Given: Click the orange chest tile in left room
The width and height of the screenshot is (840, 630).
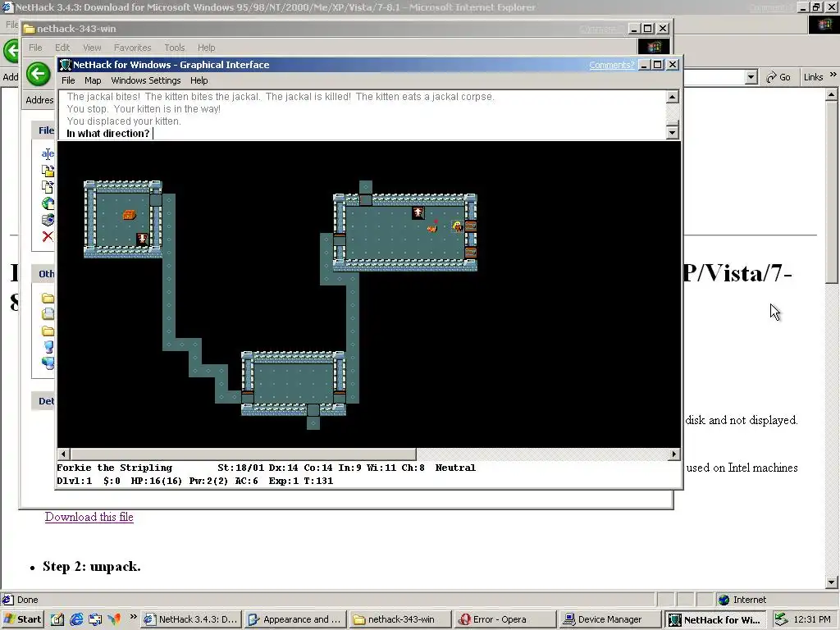Looking at the screenshot, I should point(129,214).
